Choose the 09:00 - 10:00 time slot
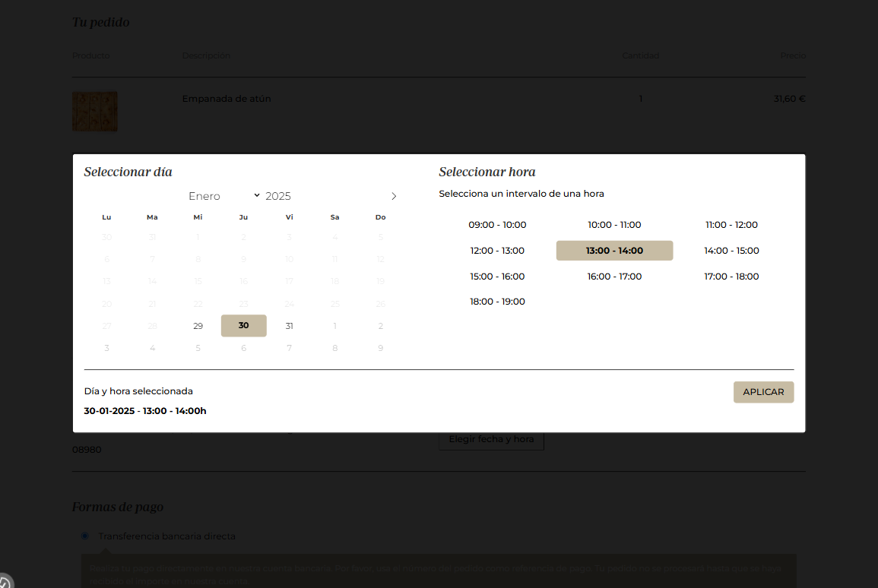This screenshot has width=878, height=588. pyautogui.click(x=497, y=225)
